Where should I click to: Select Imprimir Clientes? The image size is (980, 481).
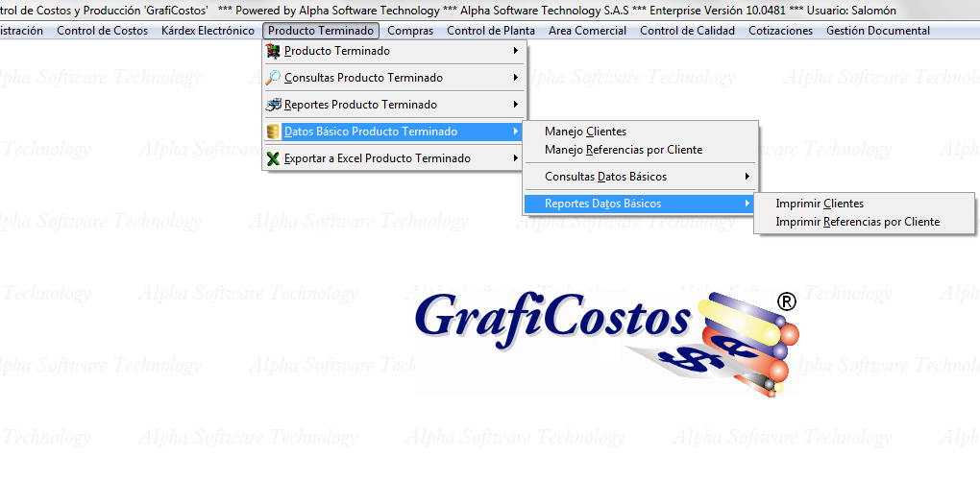tap(820, 204)
